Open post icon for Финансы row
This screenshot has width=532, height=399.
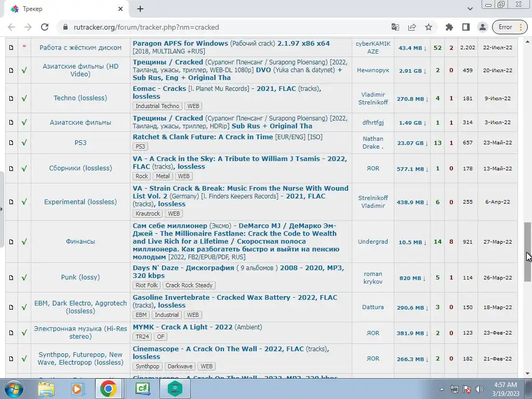pyautogui.click(x=11, y=242)
